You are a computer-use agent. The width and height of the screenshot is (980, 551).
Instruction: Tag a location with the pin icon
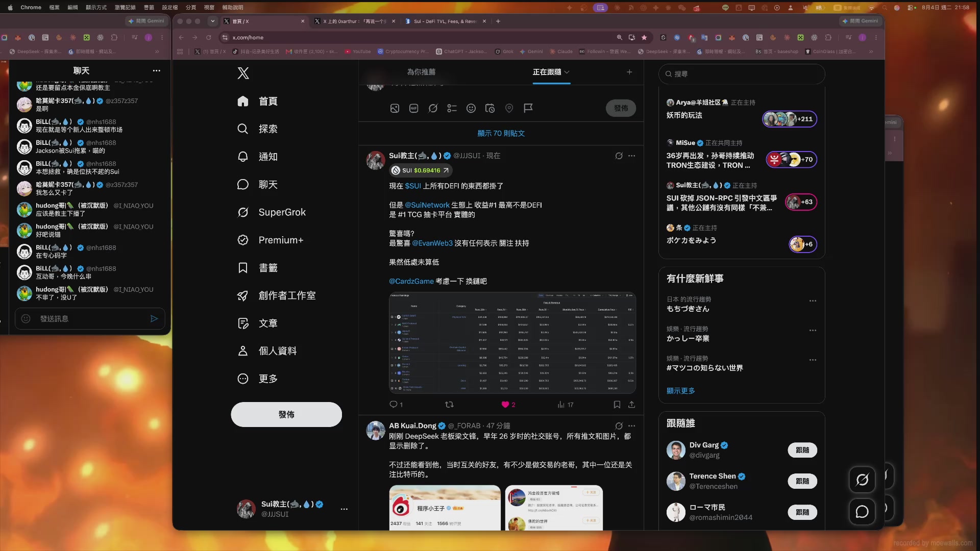pyautogui.click(x=509, y=108)
